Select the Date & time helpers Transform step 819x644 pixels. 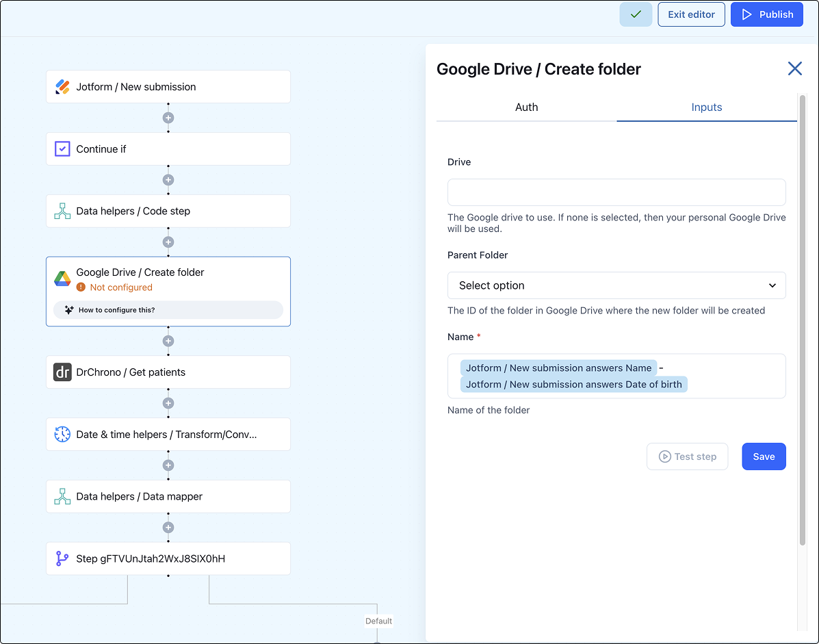pos(168,434)
